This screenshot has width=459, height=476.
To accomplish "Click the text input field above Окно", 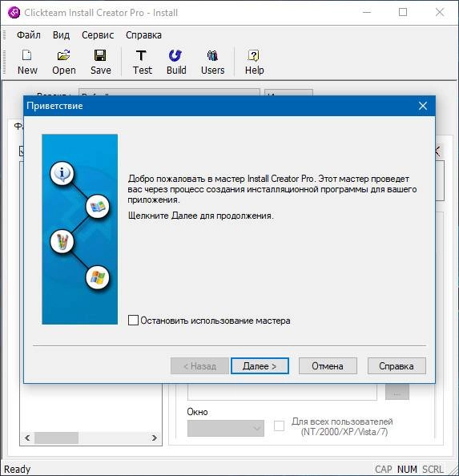I will pyautogui.click(x=282, y=392).
